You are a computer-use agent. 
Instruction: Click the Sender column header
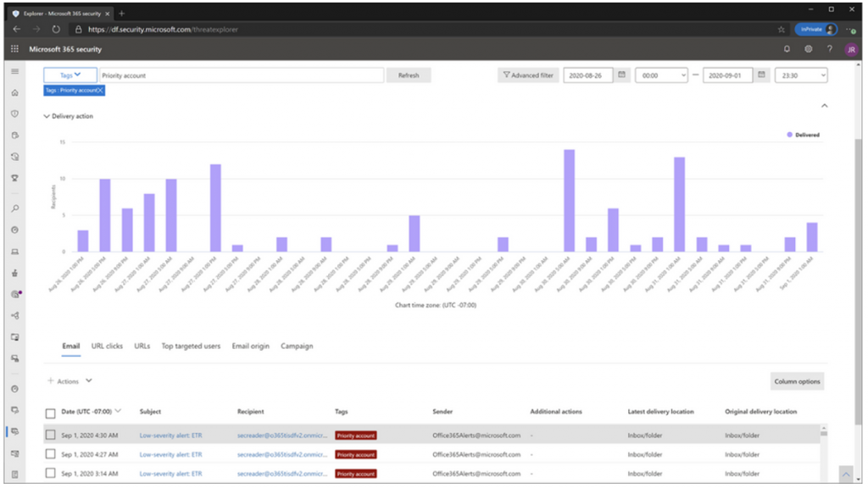coord(442,412)
